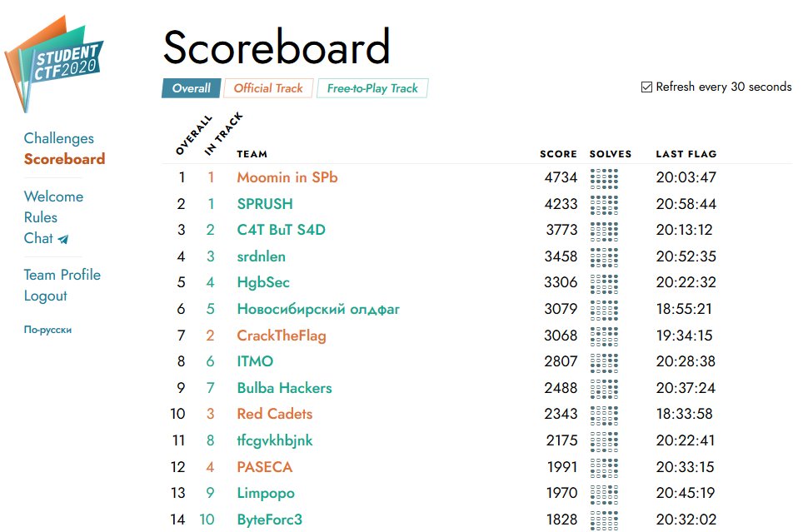Click Новосибирский олдфаг solves dot grid
Screen dimensions: 803x532
point(604,310)
